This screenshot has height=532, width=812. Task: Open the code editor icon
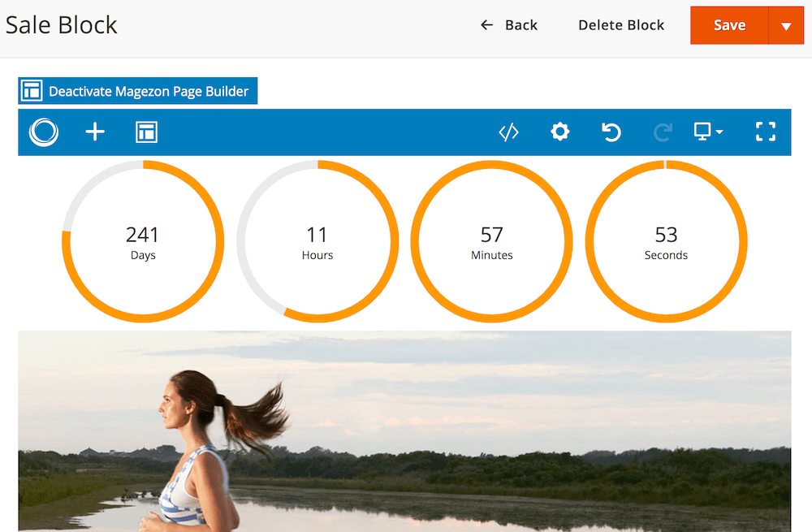pos(508,132)
